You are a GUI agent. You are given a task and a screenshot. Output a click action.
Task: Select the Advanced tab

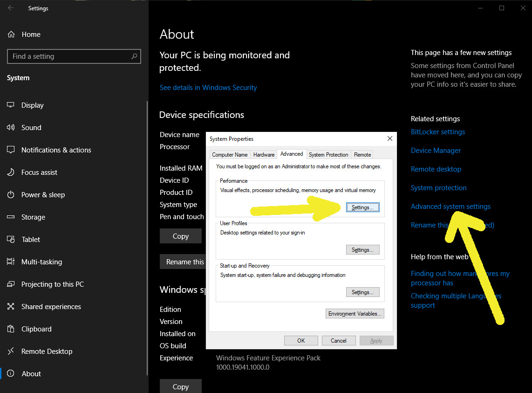click(x=292, y=154)
